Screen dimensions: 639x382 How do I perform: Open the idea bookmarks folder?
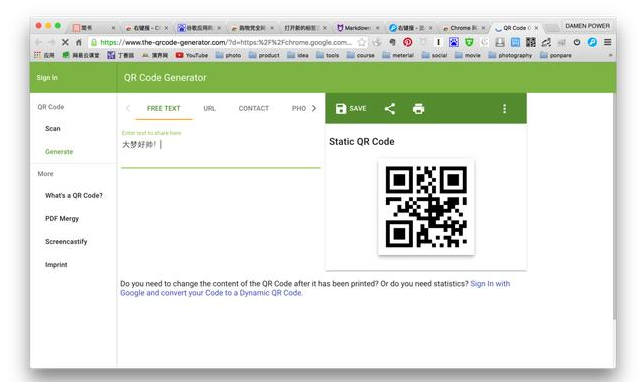click(297, 55)
